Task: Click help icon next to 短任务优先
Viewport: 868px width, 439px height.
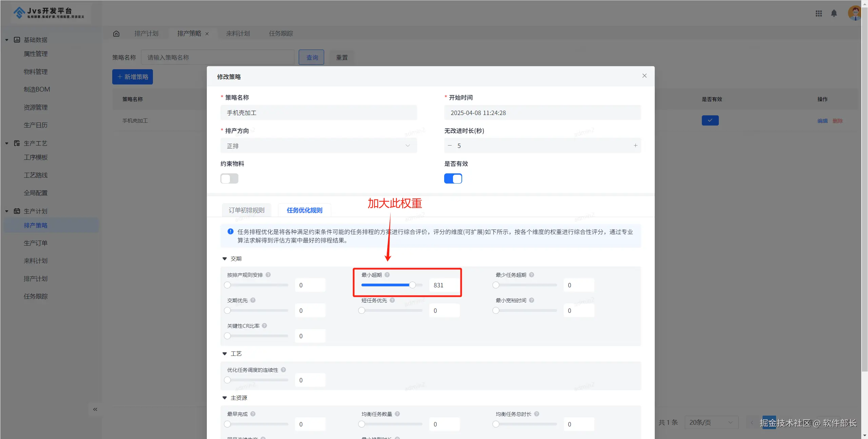Action: click(392, 300)
